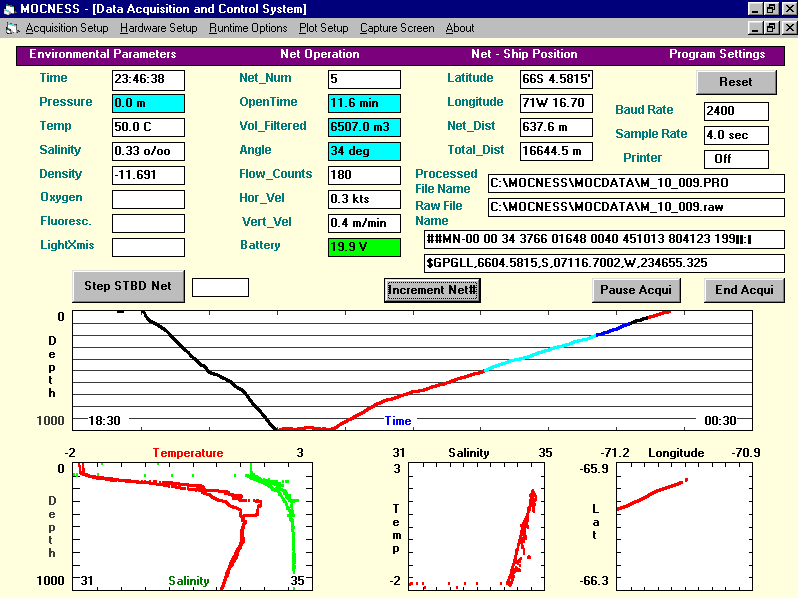Click the Vert_Vel field showing 0.4 m/min
Screen dimensions: 798x598
[x=364, y=223]
